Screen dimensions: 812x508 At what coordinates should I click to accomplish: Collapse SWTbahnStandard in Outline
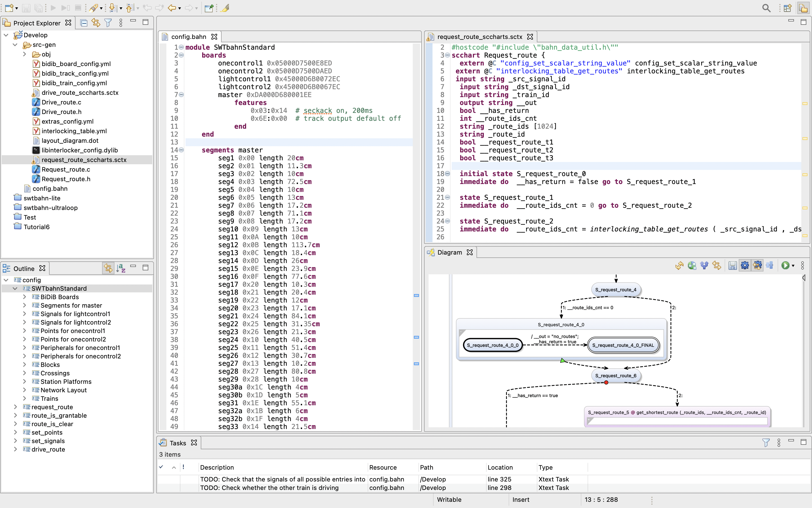pos(15,288)
